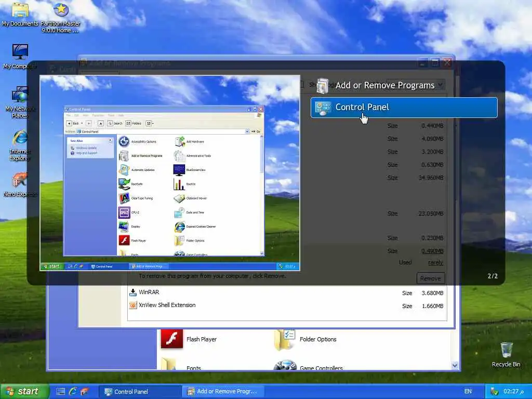This screenshot has height=399, width=532.
Task: Click the WinRAR program name
Action: tap(149, 292)
